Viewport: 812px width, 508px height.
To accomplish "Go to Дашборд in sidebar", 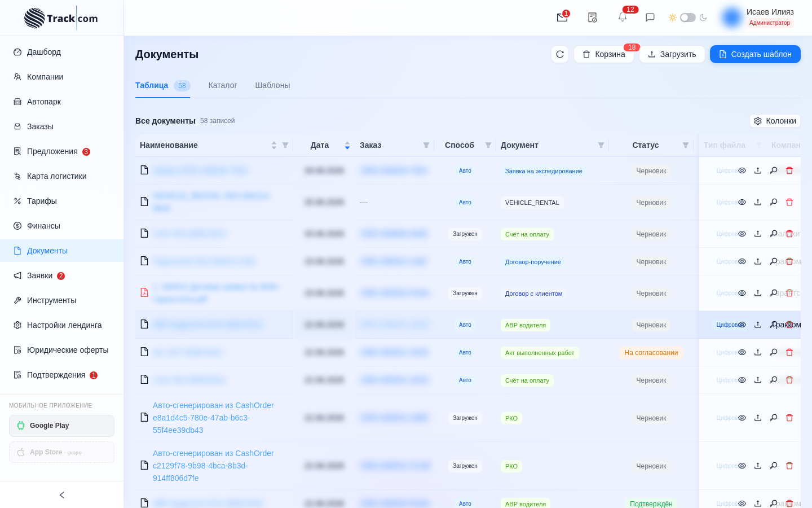I will point(62,52).
